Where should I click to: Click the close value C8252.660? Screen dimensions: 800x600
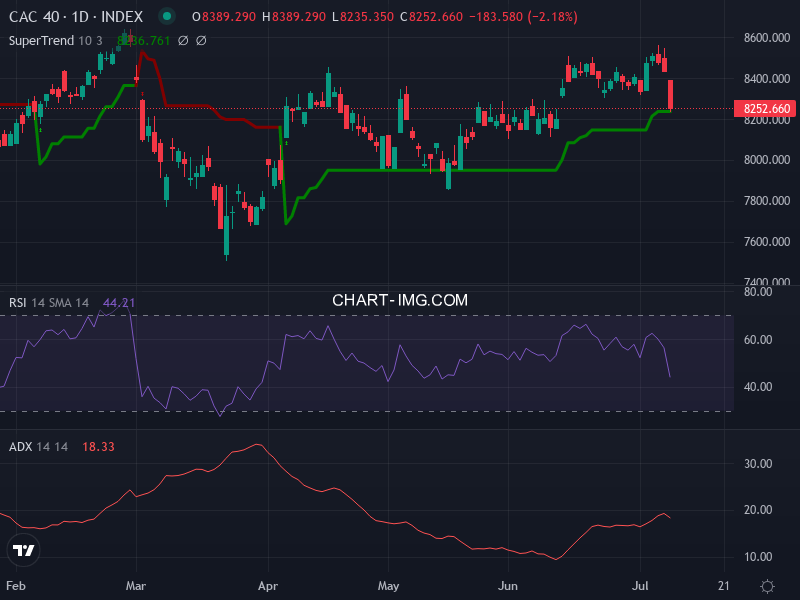tap(431, 17)
